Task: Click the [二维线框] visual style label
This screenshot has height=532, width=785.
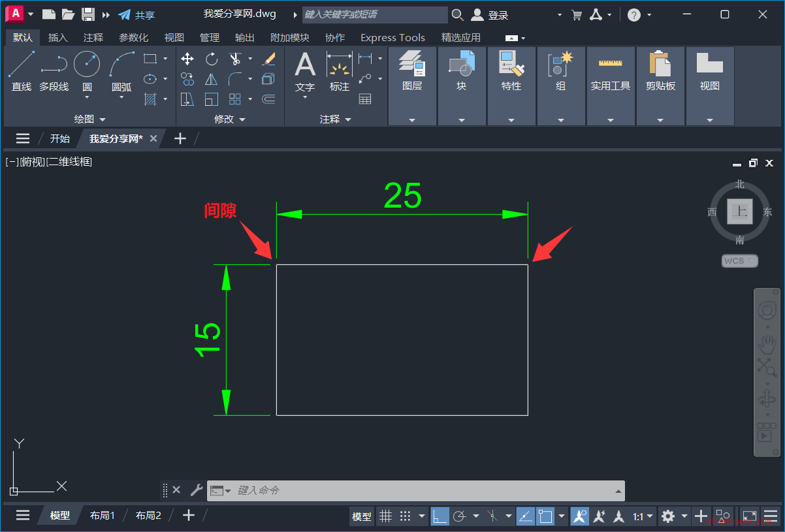Action: [x=69, y=162]
